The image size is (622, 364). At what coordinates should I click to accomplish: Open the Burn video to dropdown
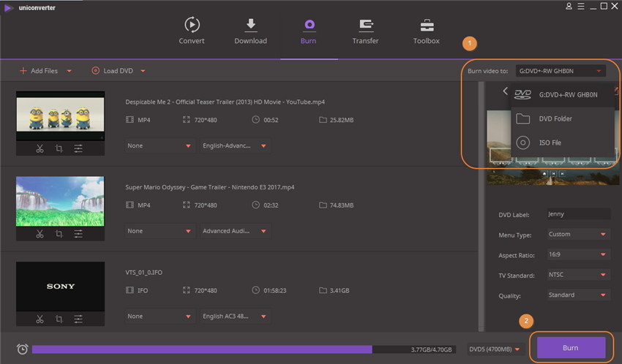(561, 71)
